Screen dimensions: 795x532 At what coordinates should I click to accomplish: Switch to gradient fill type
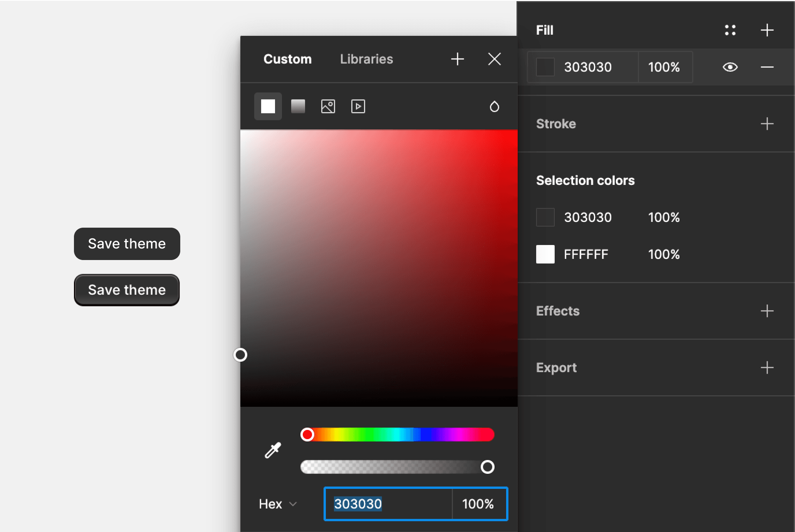point(298,106)
